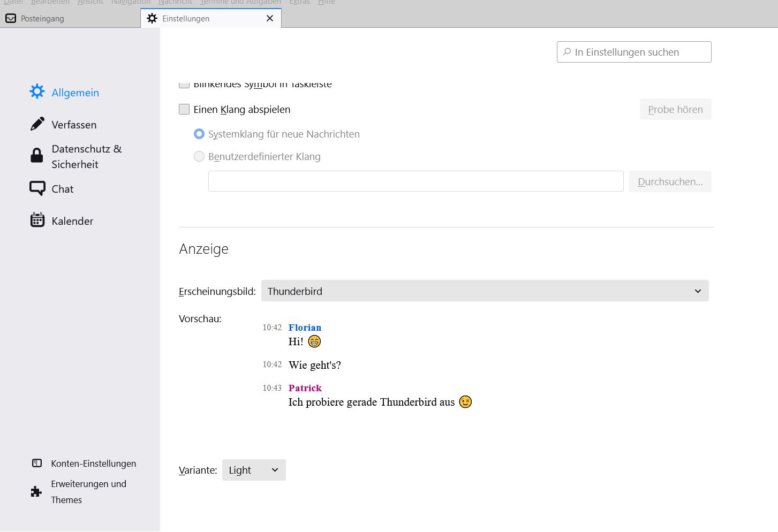Close the Einstellungen tab

pyautogui.click(x=270, y=19)
